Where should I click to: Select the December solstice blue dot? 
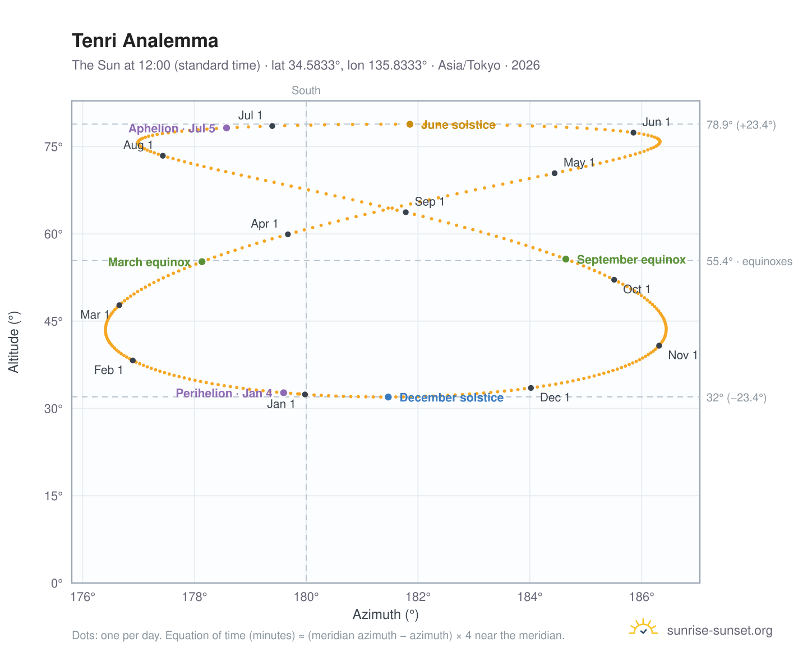coord(388,397)
